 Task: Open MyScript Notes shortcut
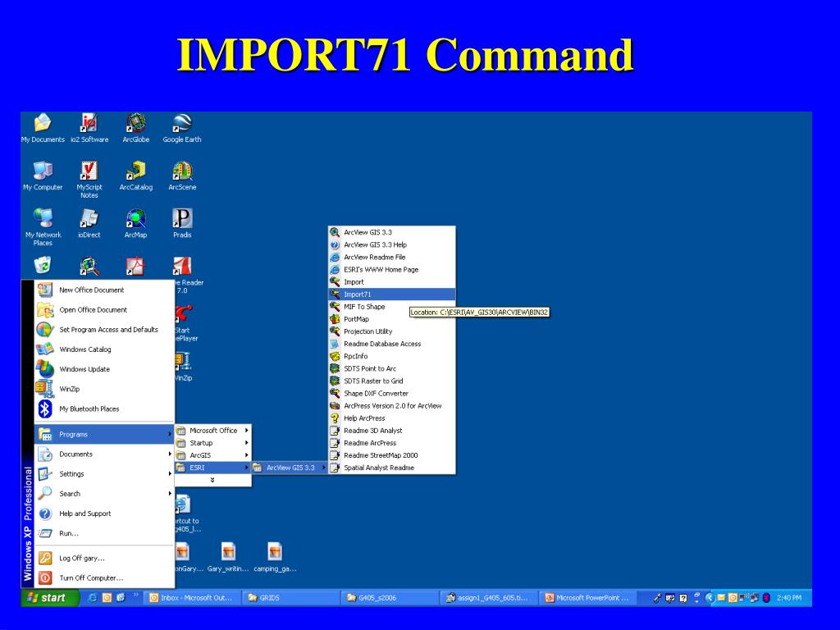tap(89, 180)
